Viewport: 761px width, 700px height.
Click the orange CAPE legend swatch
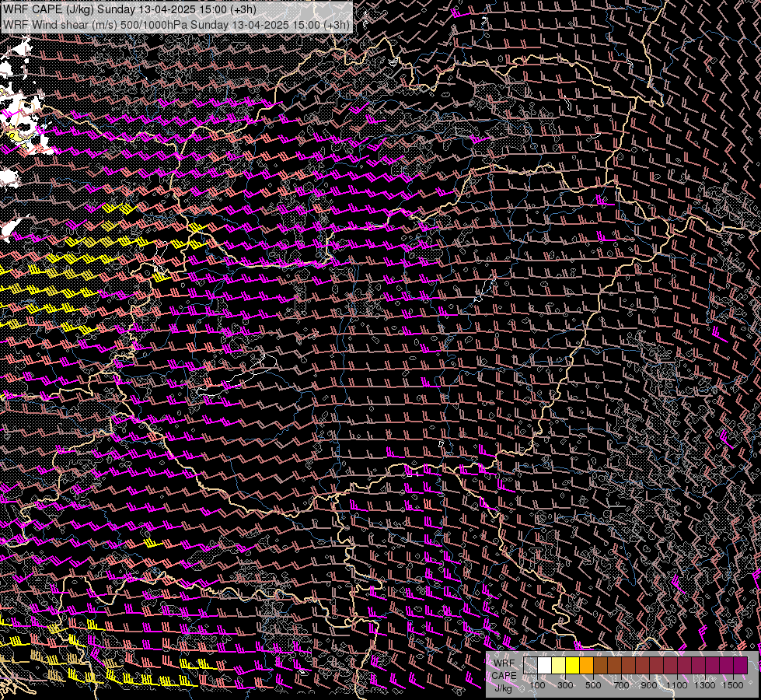click(586, 666)
